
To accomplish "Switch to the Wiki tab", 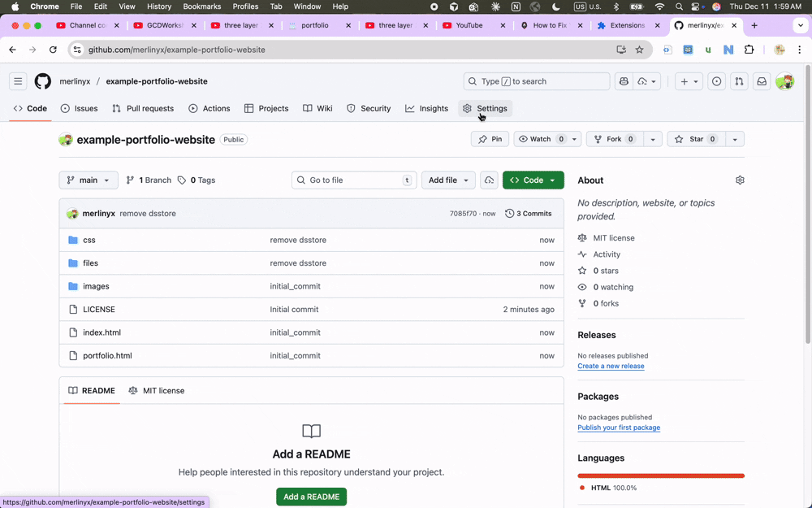I will pyautogui.click(x=317, y=108).
